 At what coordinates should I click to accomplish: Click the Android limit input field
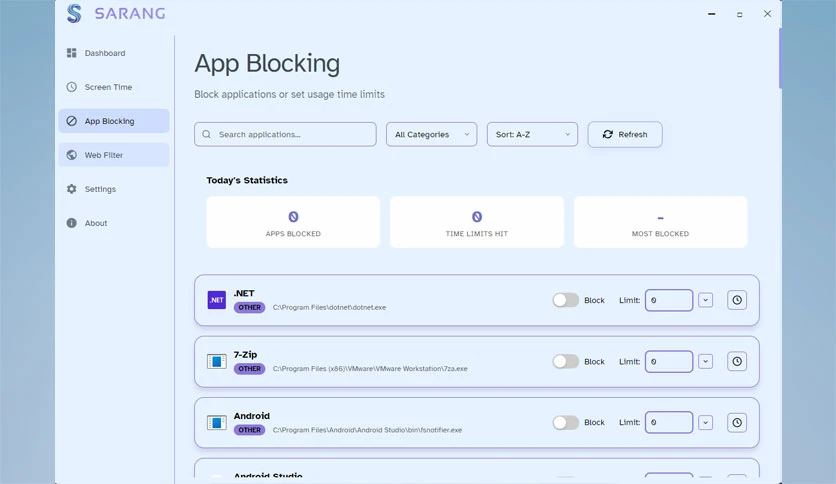coord(669,423)
